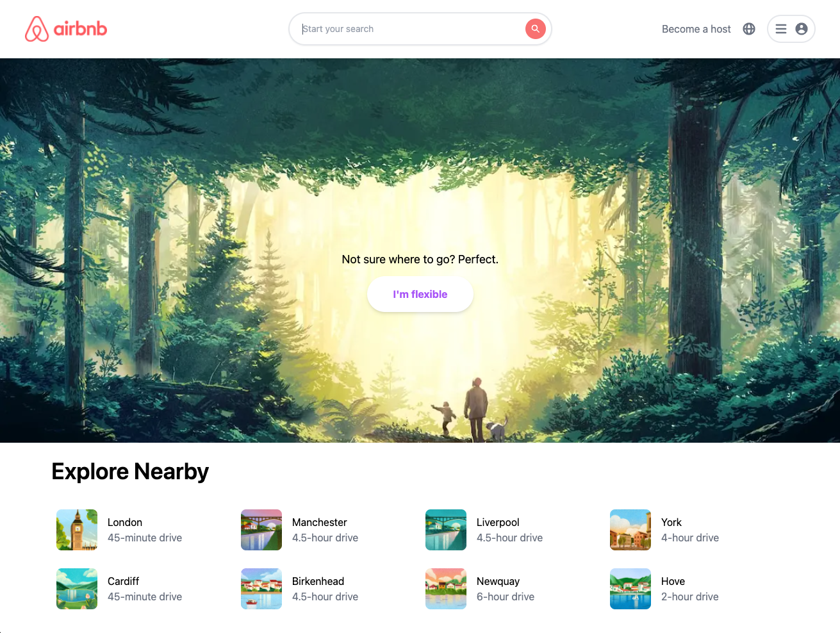Click the London Big Ben thumbnail
This screenshot has height=633, width=840.
click(x=77, y=530)
